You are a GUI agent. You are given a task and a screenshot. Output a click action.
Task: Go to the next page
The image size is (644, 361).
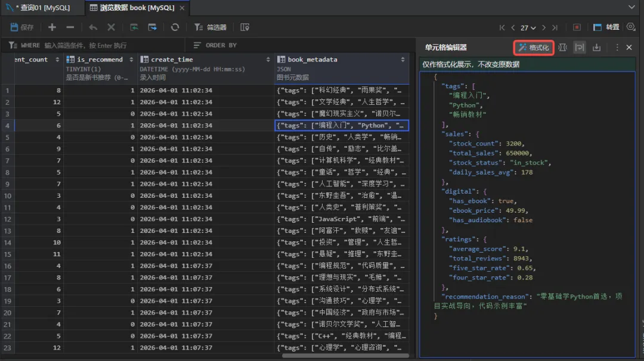[x=544, y=27]
